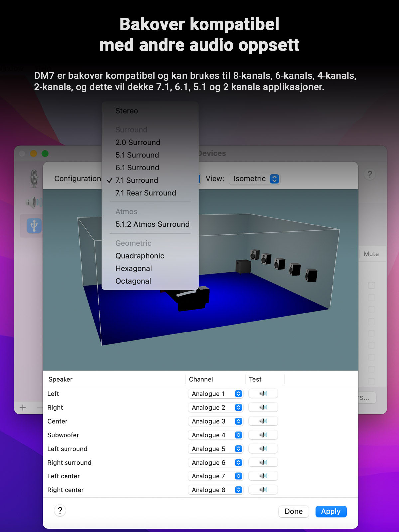This screenshot has height=532, width=399.
Task: Open the Analogue 6 channel dropdown
Action: [215, 462]
